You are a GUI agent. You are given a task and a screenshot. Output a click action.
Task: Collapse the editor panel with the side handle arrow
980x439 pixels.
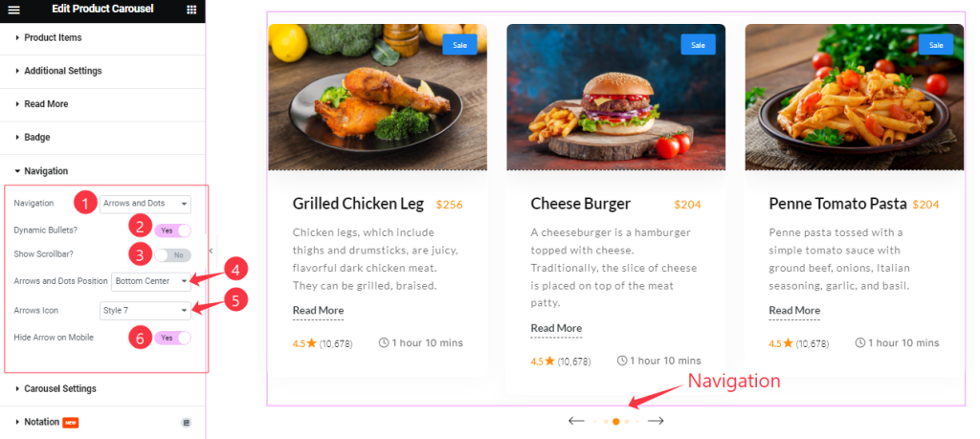point(211,251)
